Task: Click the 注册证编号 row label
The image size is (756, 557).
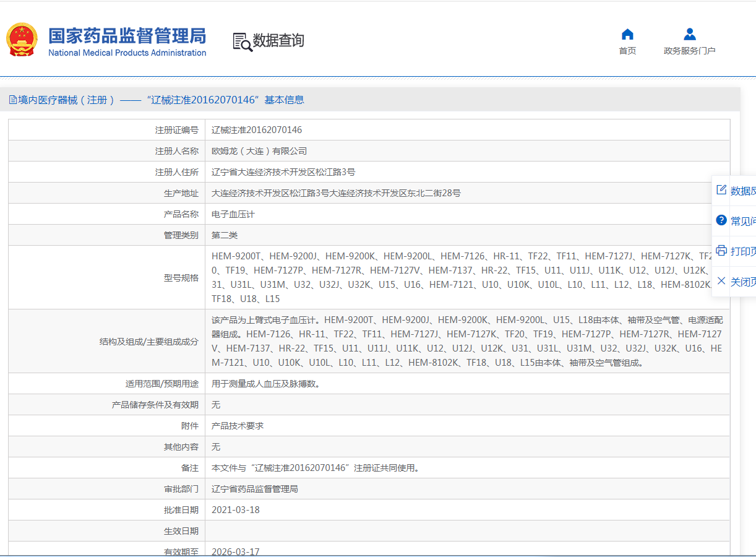Action: (177, 130)
